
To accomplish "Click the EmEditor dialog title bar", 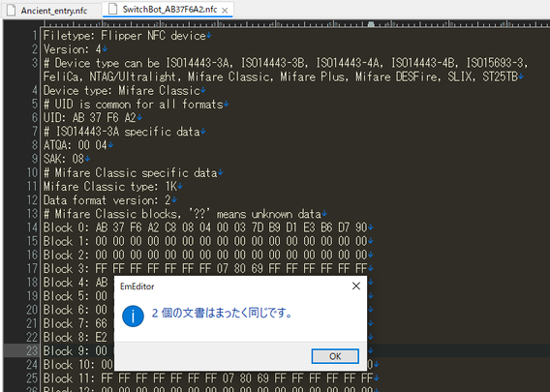I will [231, 286].
